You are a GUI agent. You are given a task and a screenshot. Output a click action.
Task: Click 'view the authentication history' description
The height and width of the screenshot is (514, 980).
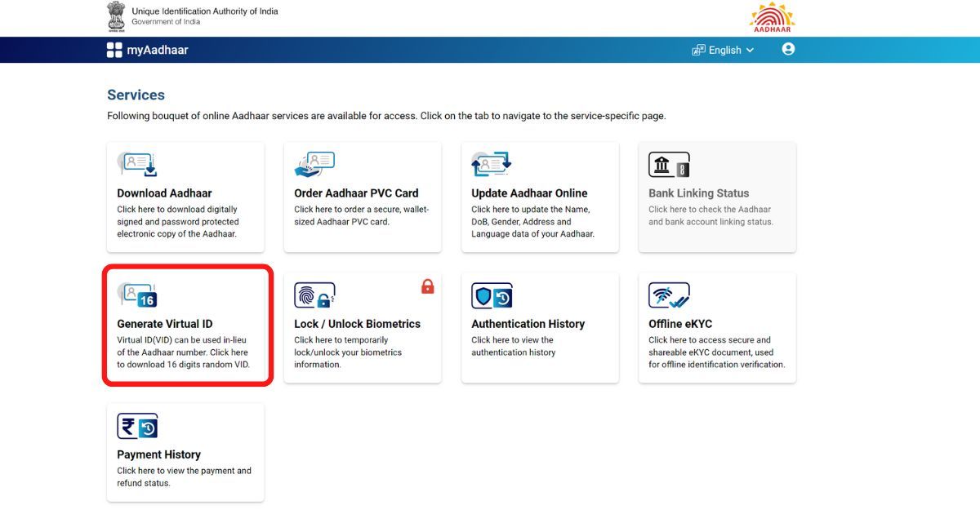pyautogui.click(x=513, y=346)
